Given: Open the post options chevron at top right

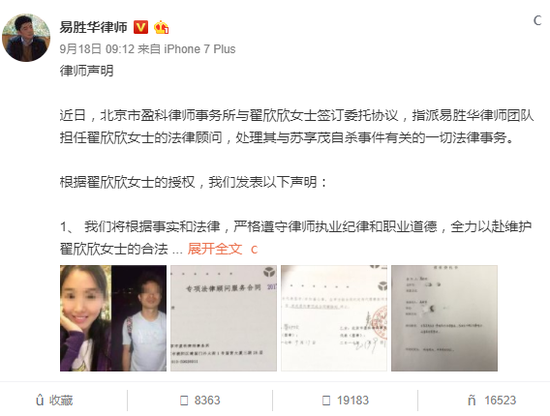Looking at the screenshot, I should click(537, 21).
